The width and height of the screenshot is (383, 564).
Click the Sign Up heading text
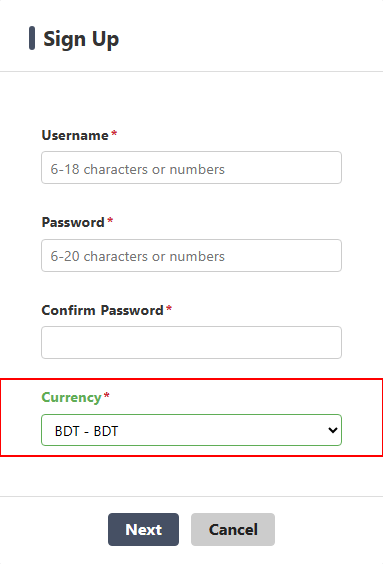tap(81, 39)
